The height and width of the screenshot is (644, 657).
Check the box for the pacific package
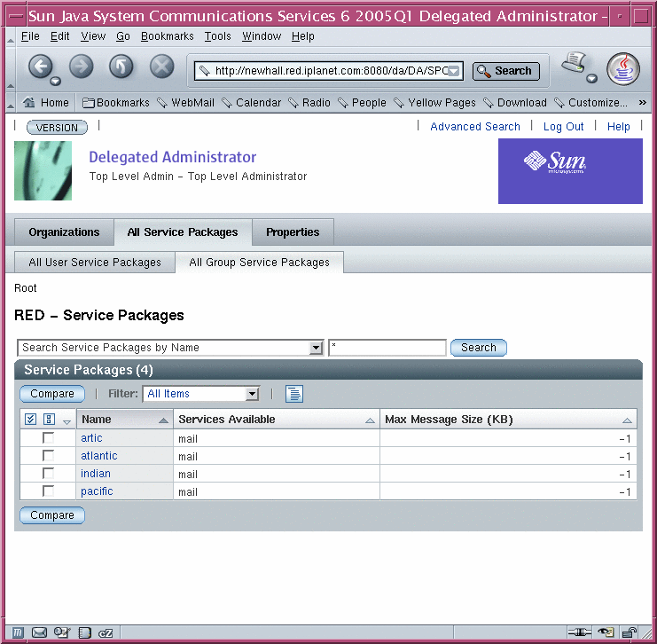pos(48,491)
